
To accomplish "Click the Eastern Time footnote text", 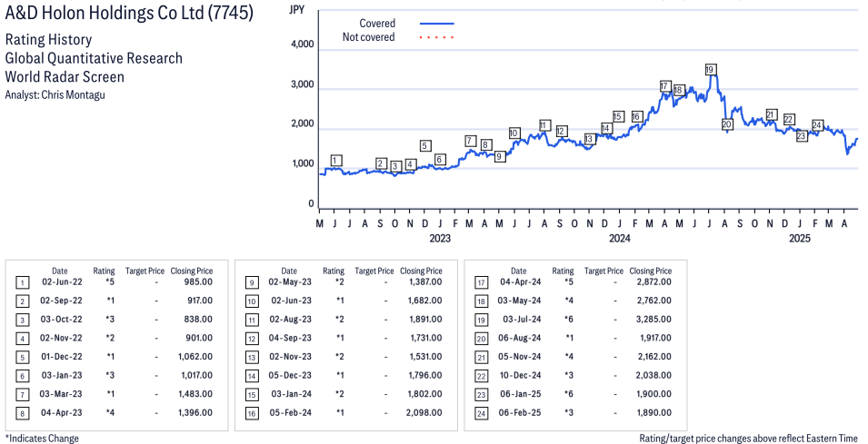I will [x=748, y=439].
